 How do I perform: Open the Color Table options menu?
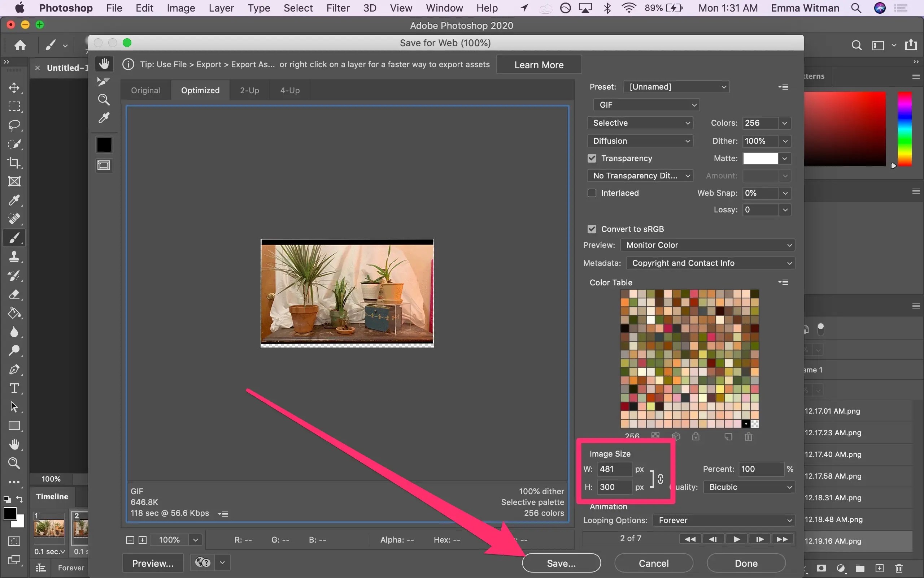(x=783, y=282)
